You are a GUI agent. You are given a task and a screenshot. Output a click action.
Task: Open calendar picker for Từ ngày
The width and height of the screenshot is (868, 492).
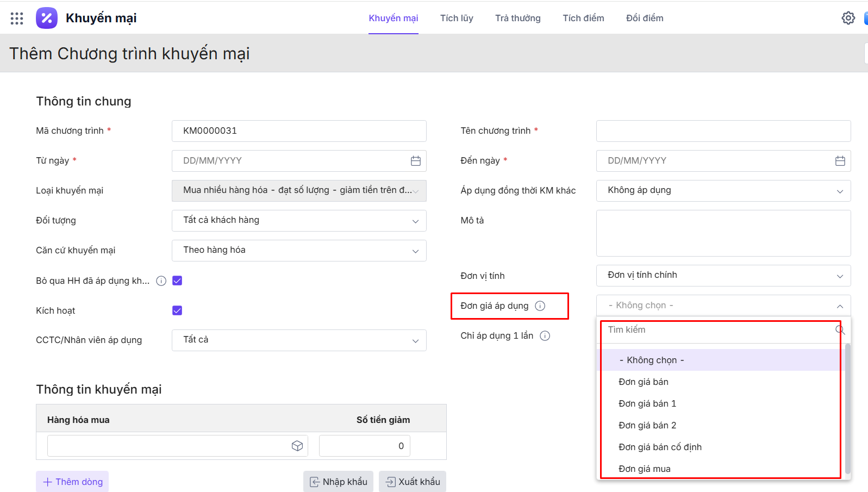coord(416,161)
